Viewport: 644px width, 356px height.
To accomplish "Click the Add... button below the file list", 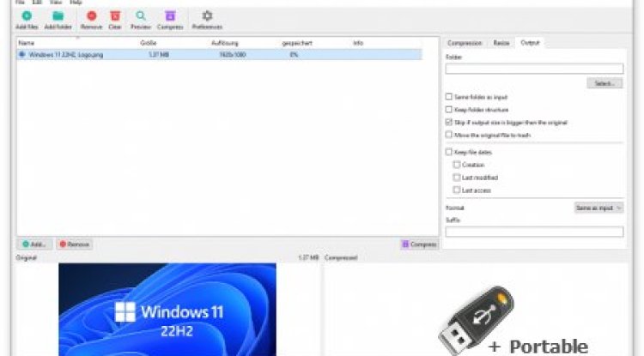I will coord(34,244).
